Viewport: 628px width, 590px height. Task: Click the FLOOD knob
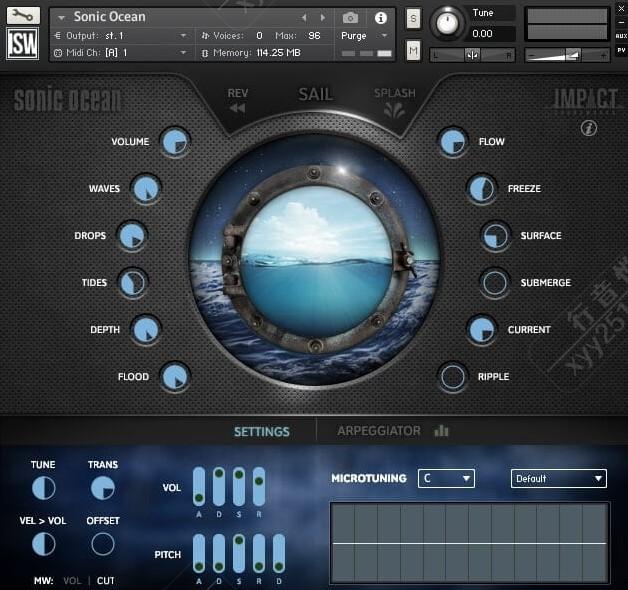coord(175,377)
